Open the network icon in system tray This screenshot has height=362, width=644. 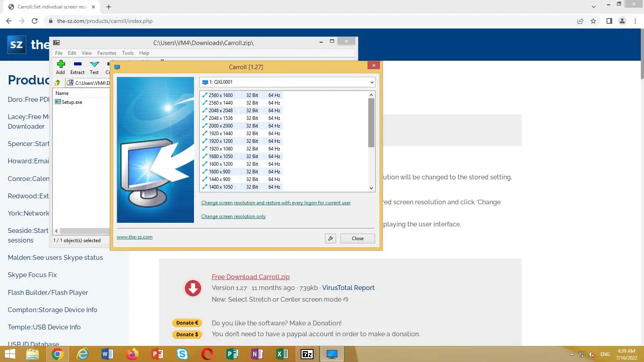[x=582, y=354]
